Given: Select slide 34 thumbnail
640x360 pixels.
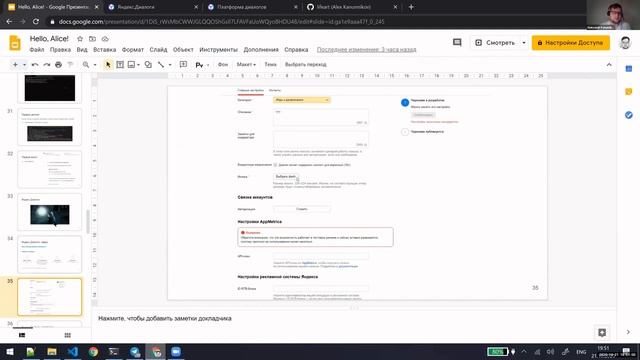Looking at the screenshot, I should 50,254.
